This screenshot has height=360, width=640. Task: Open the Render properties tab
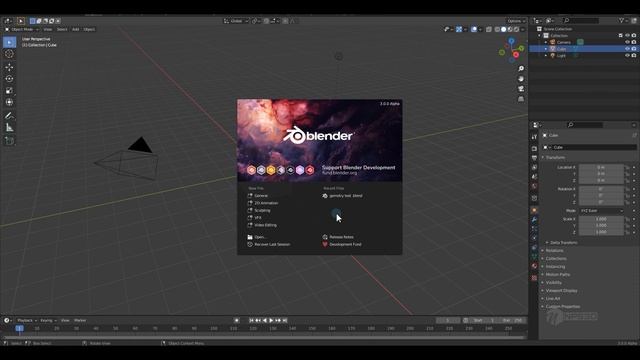tap(534, 149)
